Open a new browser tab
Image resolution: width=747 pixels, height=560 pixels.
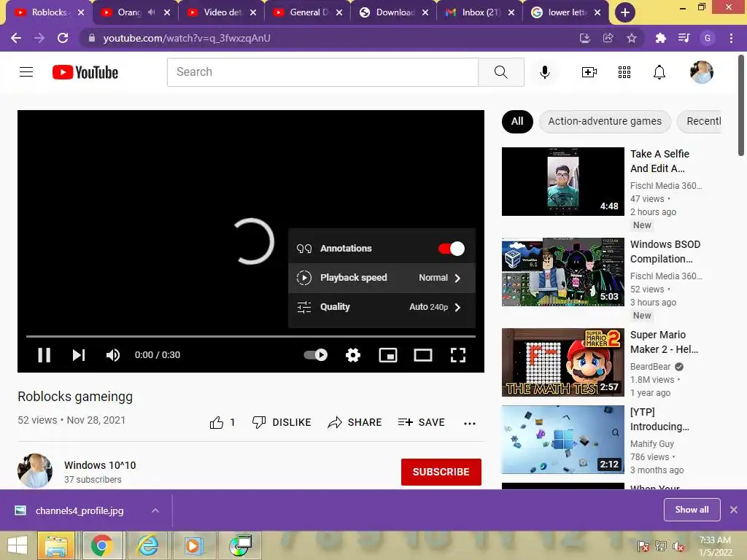(x=625, y=12)
